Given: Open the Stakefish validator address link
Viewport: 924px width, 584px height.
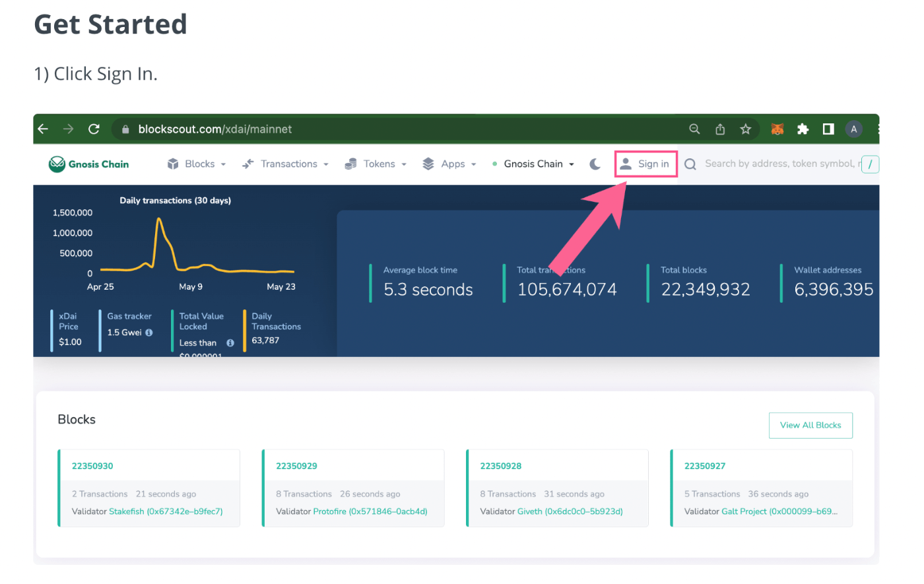Looking at the screenshot, I should point(166,512).
